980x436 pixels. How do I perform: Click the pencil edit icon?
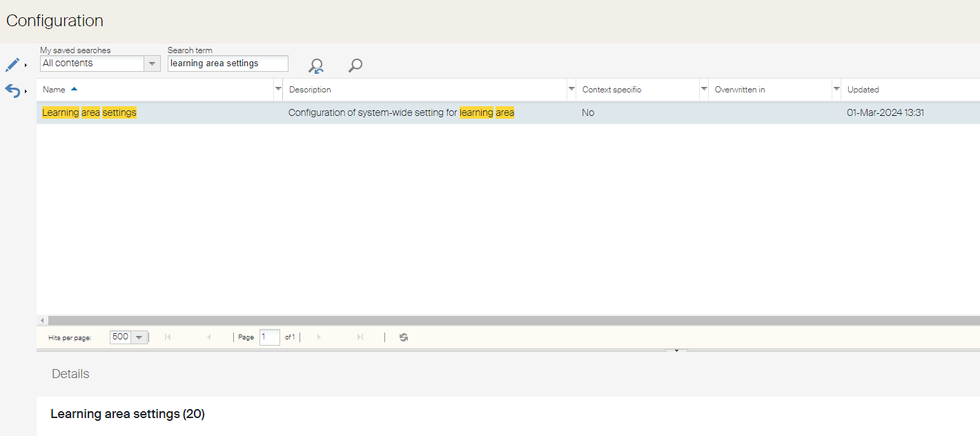(12, 65)
